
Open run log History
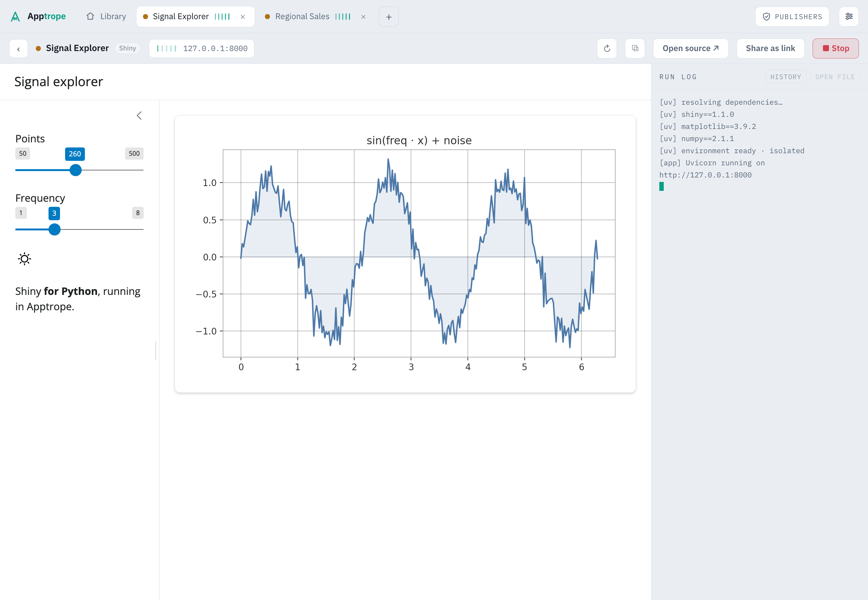pyautogui.click(x=785, y=77)
